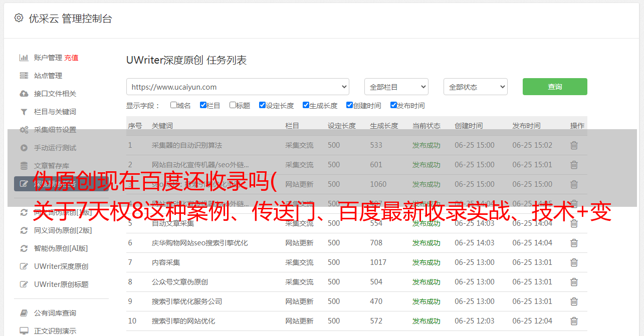Open the https://www.ucaiyun.com site dropdown
644x336 pixels.
[238, 87]
